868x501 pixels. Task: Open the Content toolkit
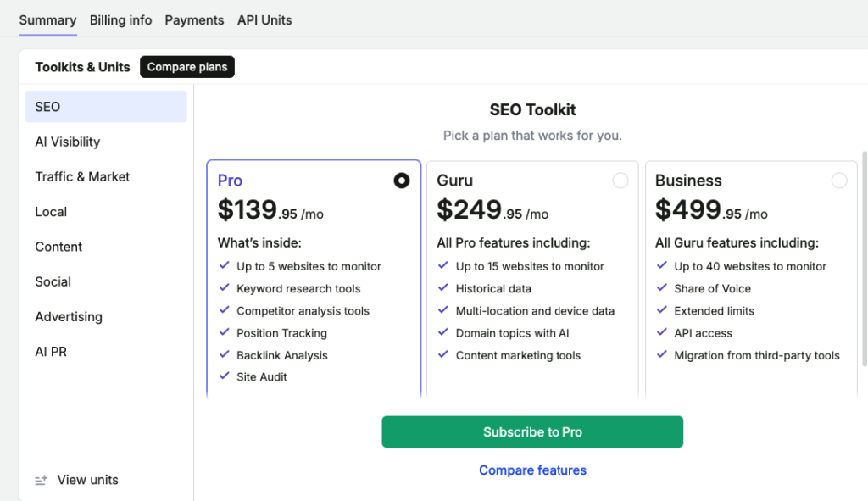point(106,247)
